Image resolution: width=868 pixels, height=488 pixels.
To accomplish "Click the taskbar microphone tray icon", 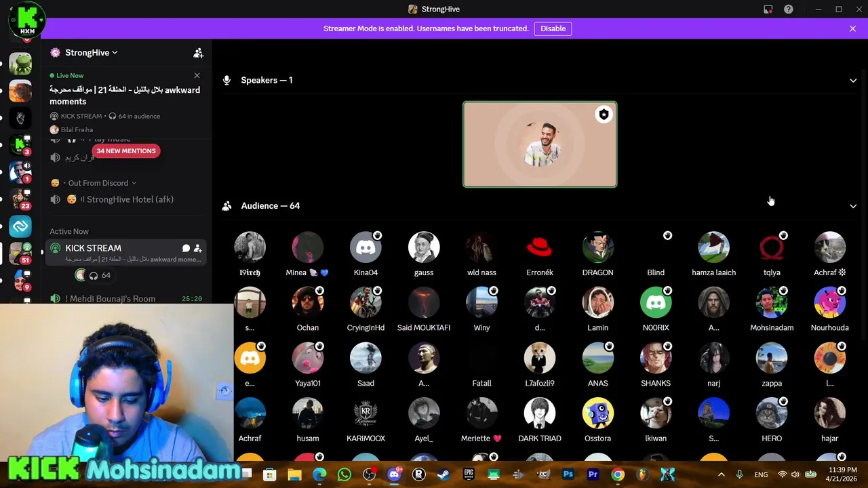I will click(739, 474).
